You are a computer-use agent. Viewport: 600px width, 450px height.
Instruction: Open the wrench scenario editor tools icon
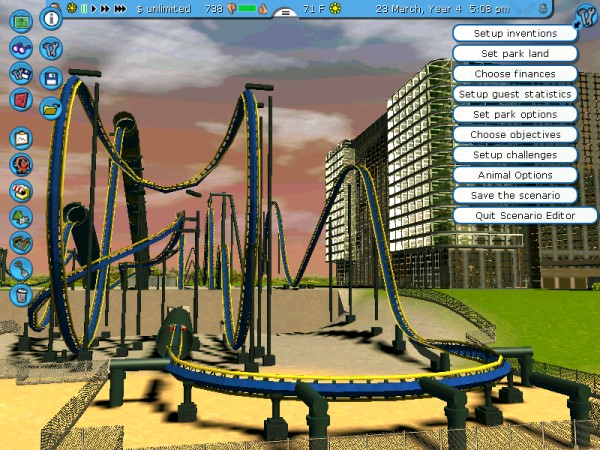tap(51, 48)
